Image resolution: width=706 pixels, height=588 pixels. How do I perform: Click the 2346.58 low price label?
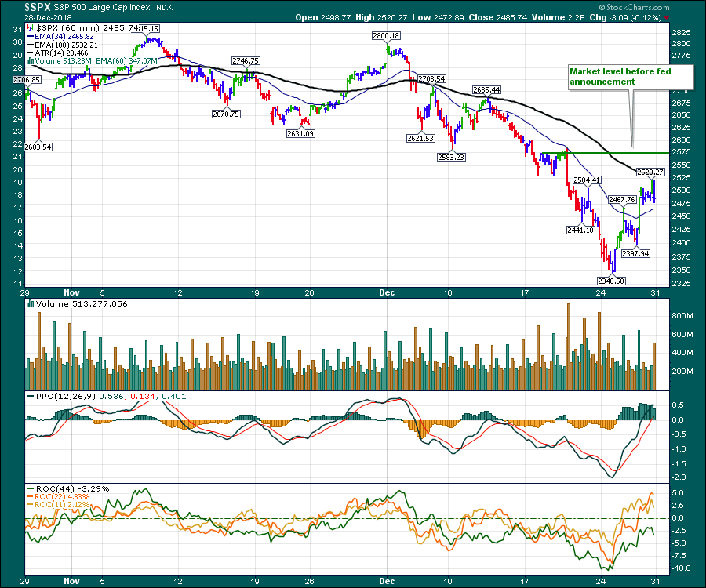[x=608, y=280]
